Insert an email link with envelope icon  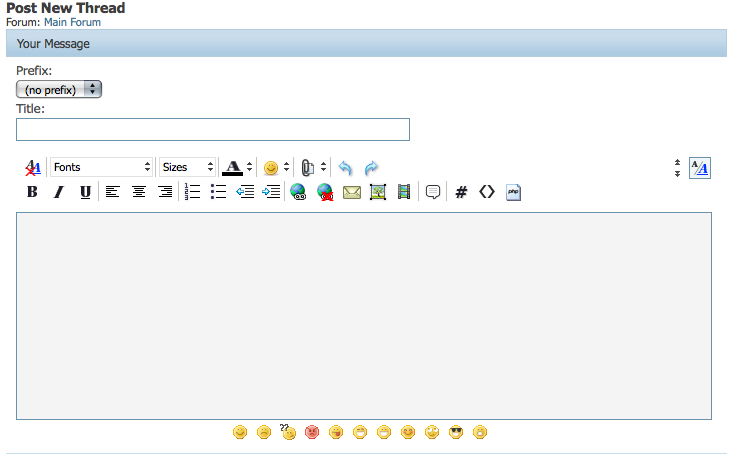click(352, 192)
